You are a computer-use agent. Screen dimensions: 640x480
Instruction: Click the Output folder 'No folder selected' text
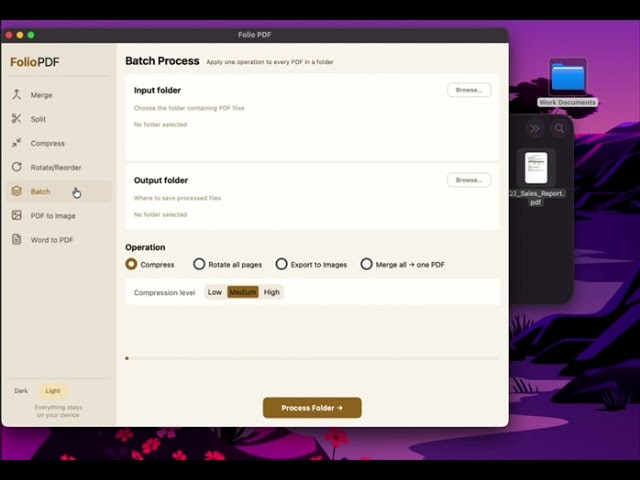pos(160,214)
